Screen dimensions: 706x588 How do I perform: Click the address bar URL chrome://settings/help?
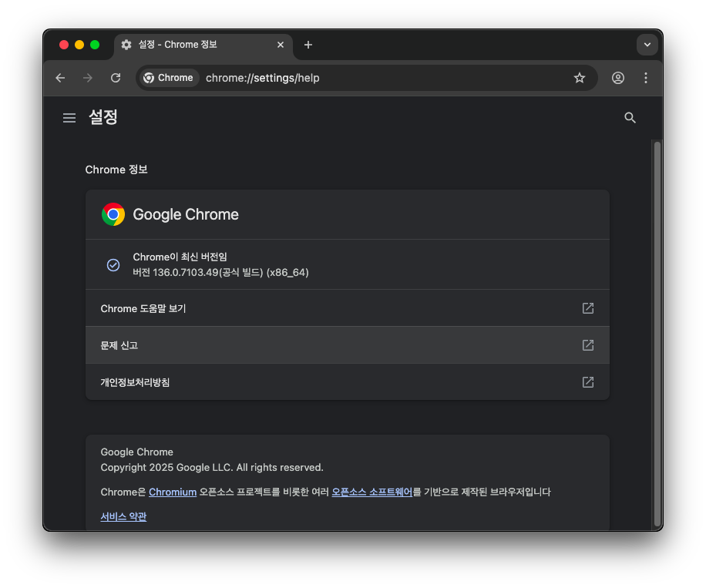point(263,78)
